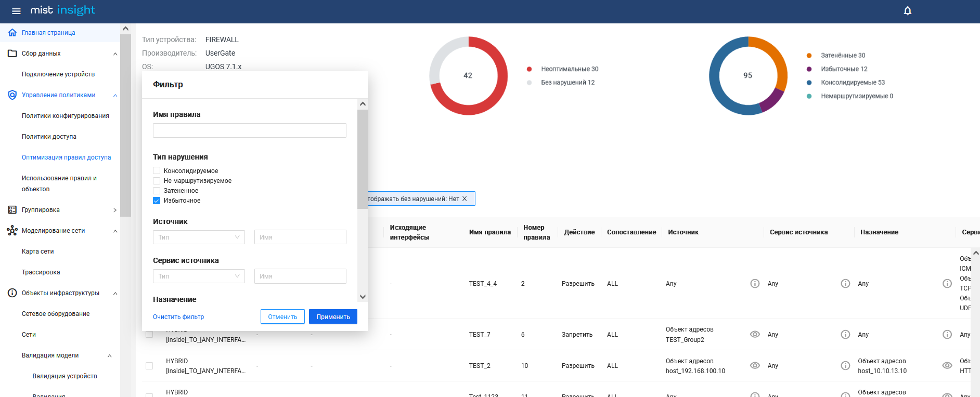Tick the Затененное violation checkbox
This screenshot has height=397, width=980.
[157, 191]
